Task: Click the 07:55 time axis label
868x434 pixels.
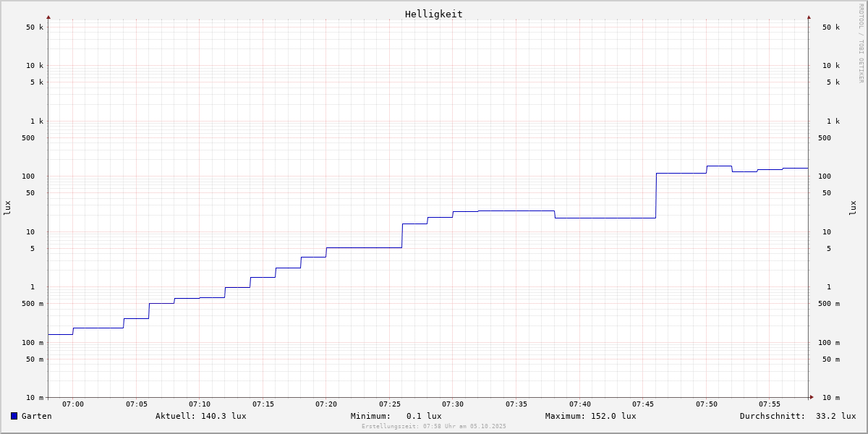Action: [770, 404]
